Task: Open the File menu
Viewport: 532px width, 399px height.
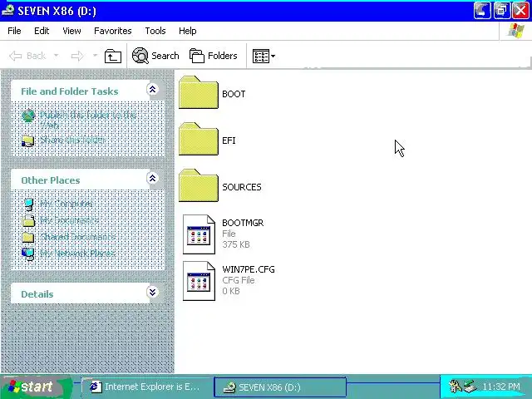Action: coord(14,31)
